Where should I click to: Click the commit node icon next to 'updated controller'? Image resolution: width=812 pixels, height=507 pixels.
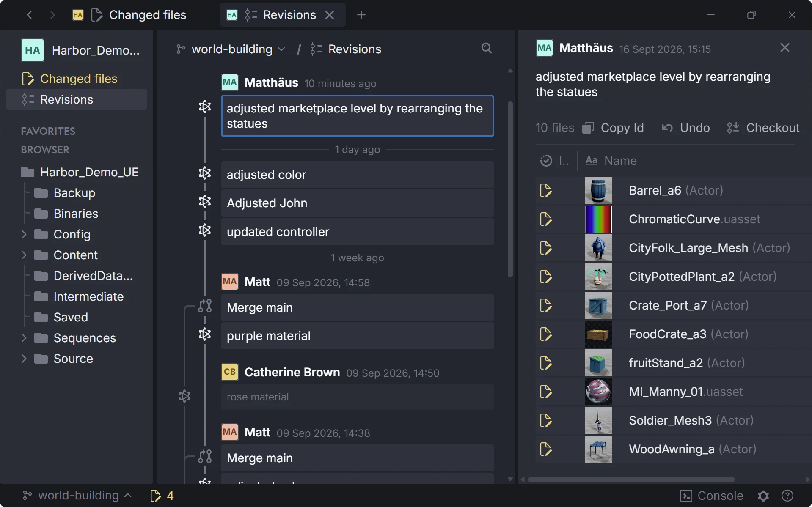pyautogui.click(x=205, y=230)
